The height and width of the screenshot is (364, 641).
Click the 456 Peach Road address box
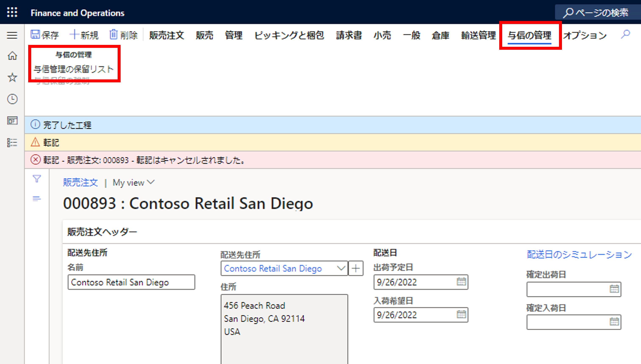[284, 329]
